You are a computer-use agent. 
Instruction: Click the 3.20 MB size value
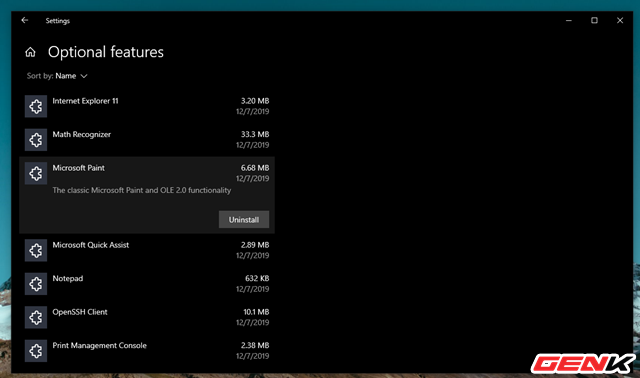point(255,101)
